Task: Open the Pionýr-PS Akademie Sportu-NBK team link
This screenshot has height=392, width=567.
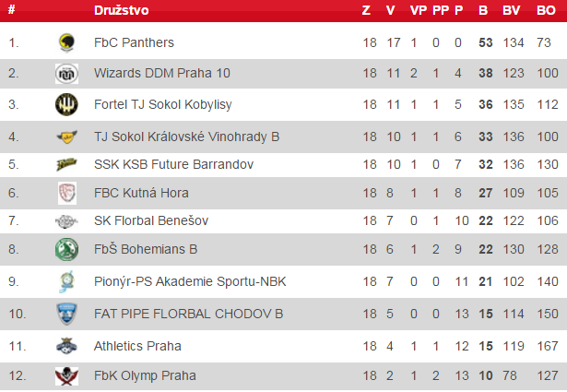Action: coord(176,281)
